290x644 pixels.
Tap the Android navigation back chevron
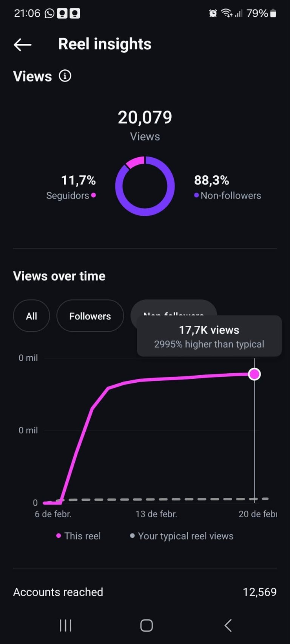228,626
